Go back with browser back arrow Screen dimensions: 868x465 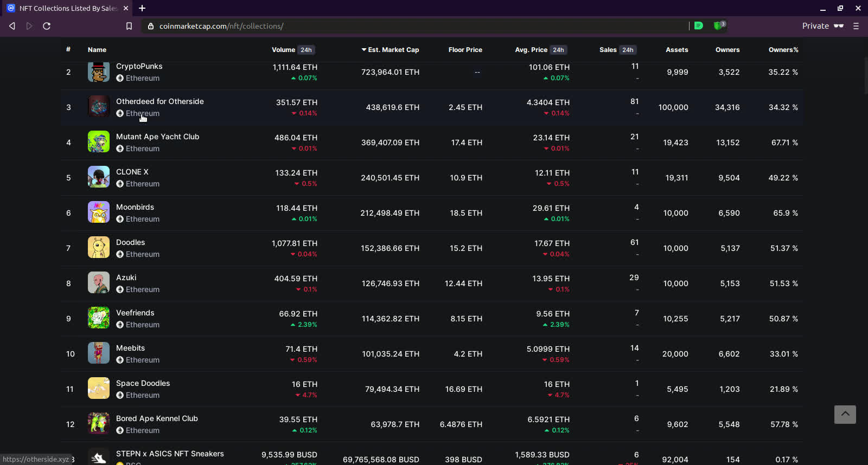(x=12, y=26)
